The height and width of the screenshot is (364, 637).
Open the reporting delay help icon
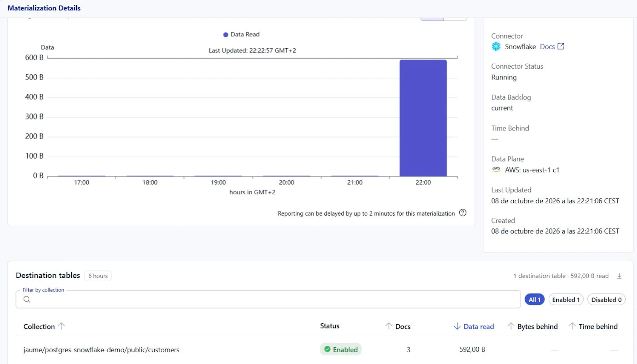[462, 213]
